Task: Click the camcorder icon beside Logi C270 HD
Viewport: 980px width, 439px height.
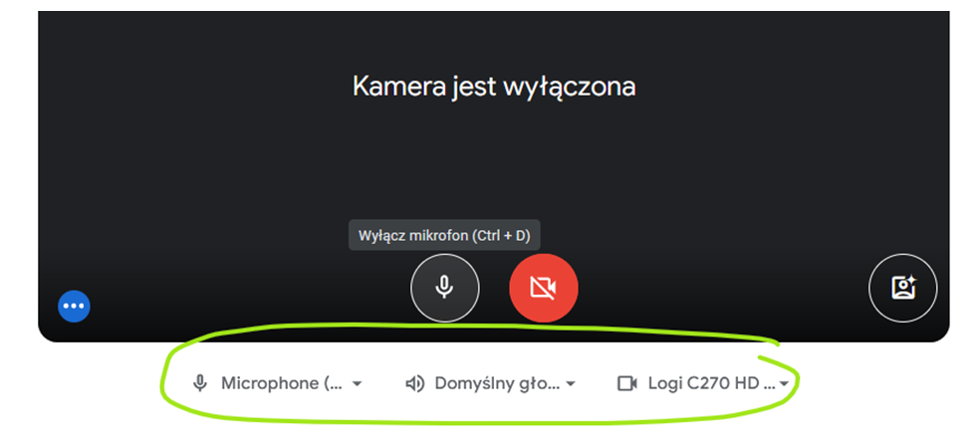Action: pos(626,383)
